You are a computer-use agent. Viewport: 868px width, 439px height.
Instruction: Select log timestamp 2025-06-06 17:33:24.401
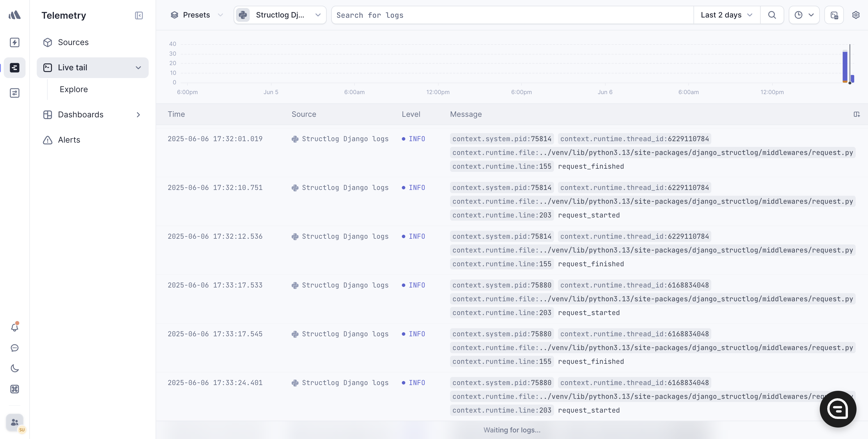click(x=215, y=383)
